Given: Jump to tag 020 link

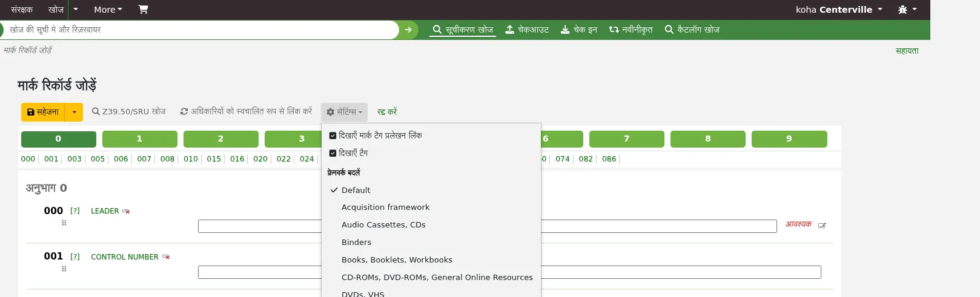Looking at the screenshot, I should [260, 159].
